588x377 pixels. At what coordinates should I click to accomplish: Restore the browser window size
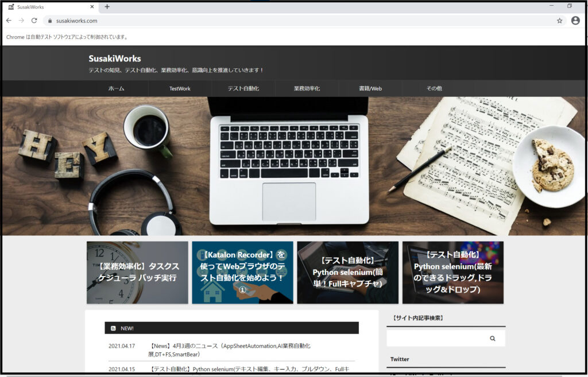(x=569, y=6)
